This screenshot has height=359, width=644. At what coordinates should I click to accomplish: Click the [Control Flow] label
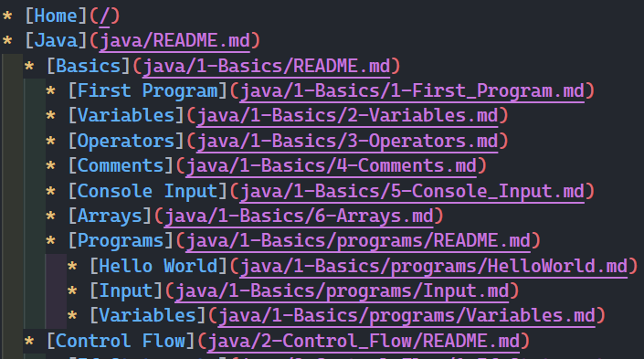(x=121, y=342)
